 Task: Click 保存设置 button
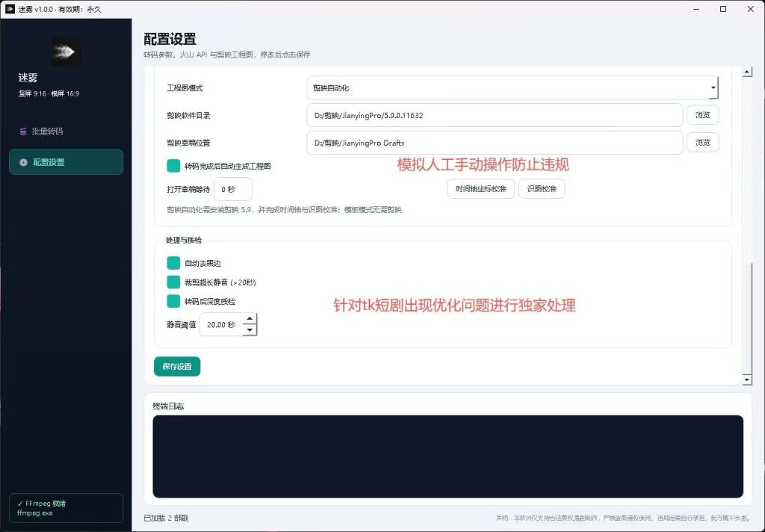[177, 367]
